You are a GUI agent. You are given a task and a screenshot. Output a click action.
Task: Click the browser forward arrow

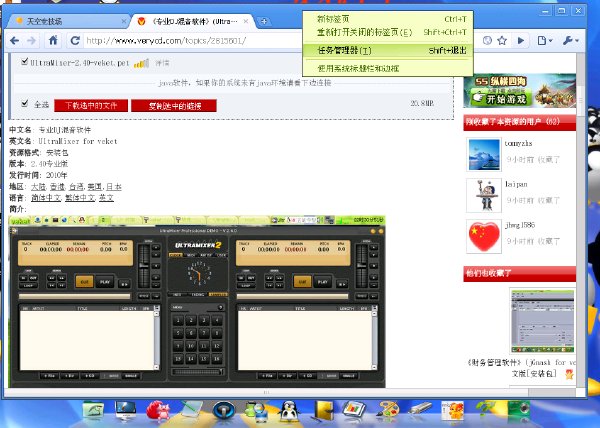[x=31, y=41]
